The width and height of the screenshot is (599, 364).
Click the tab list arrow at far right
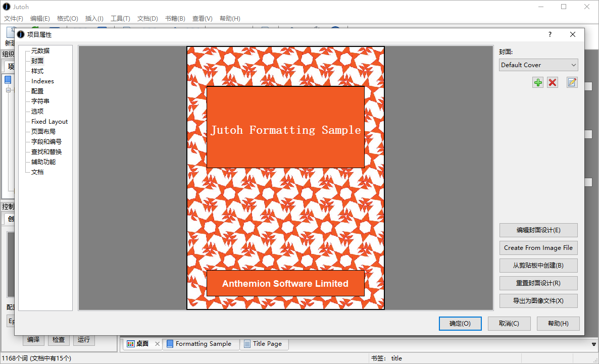point(594,344)
